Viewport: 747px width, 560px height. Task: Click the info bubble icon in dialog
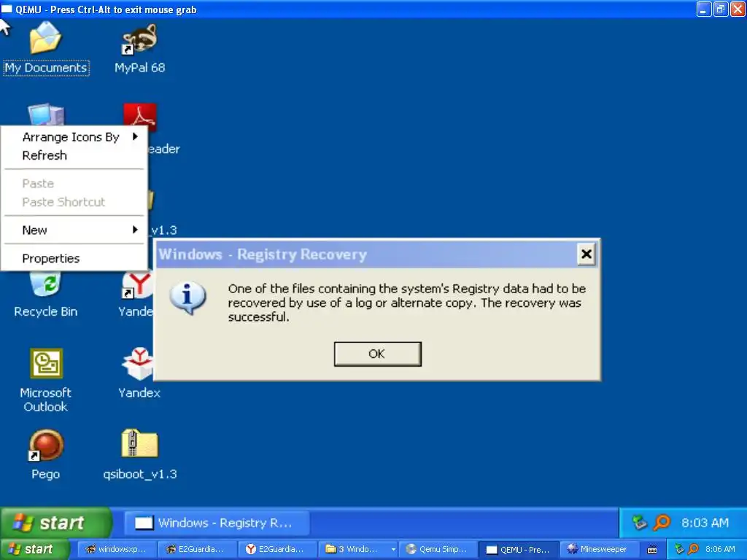187,298
